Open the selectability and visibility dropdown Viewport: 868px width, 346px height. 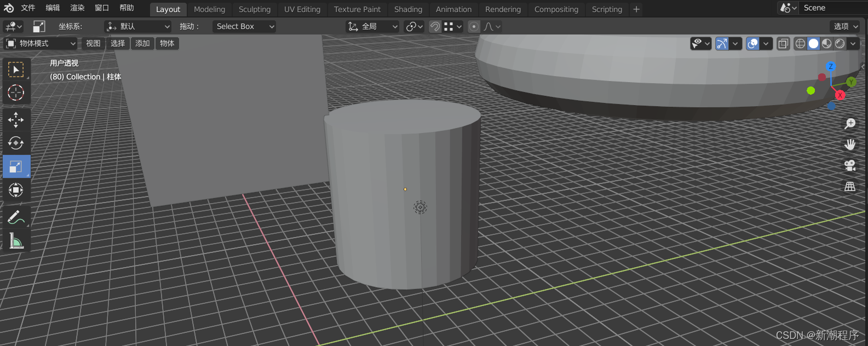point(700,43)
